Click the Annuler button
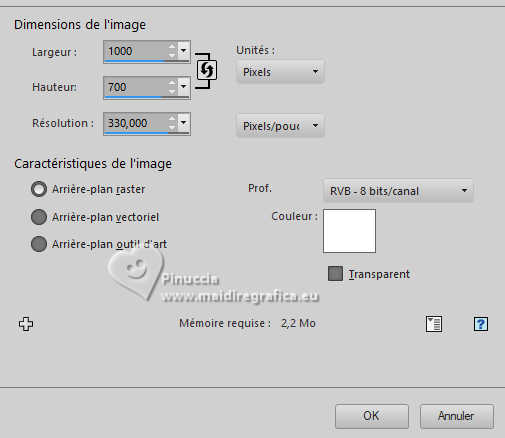 [456, 416]
